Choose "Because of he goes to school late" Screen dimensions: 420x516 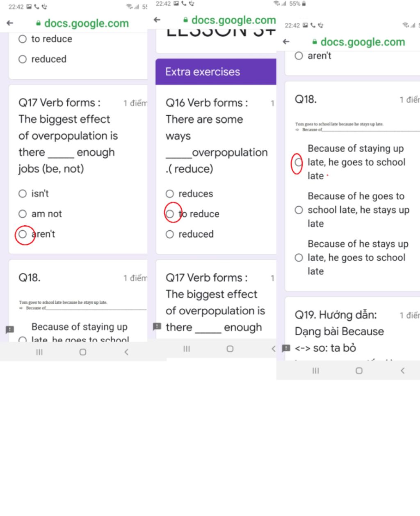(299, 210)
